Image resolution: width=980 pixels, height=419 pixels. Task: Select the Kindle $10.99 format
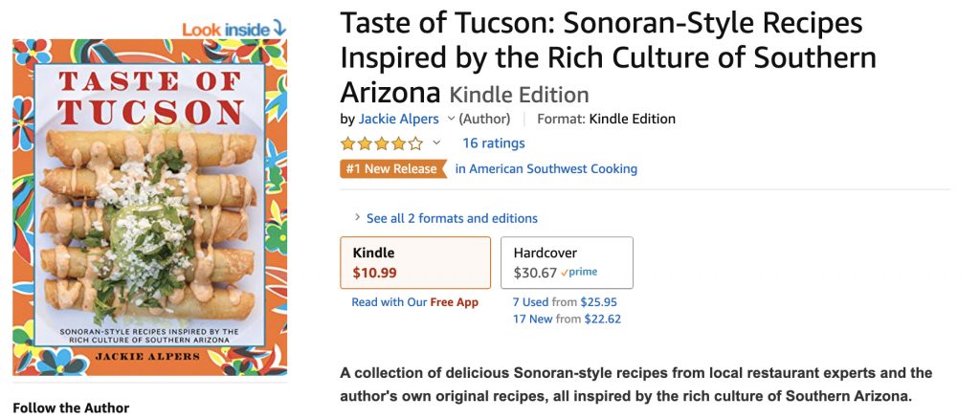point(415,262)
